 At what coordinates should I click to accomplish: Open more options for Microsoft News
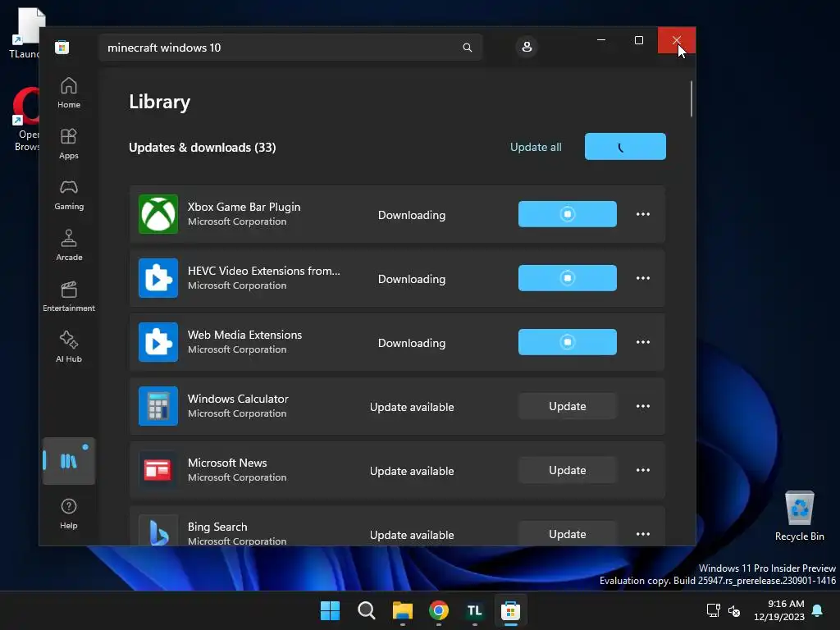tap(643, 470)
